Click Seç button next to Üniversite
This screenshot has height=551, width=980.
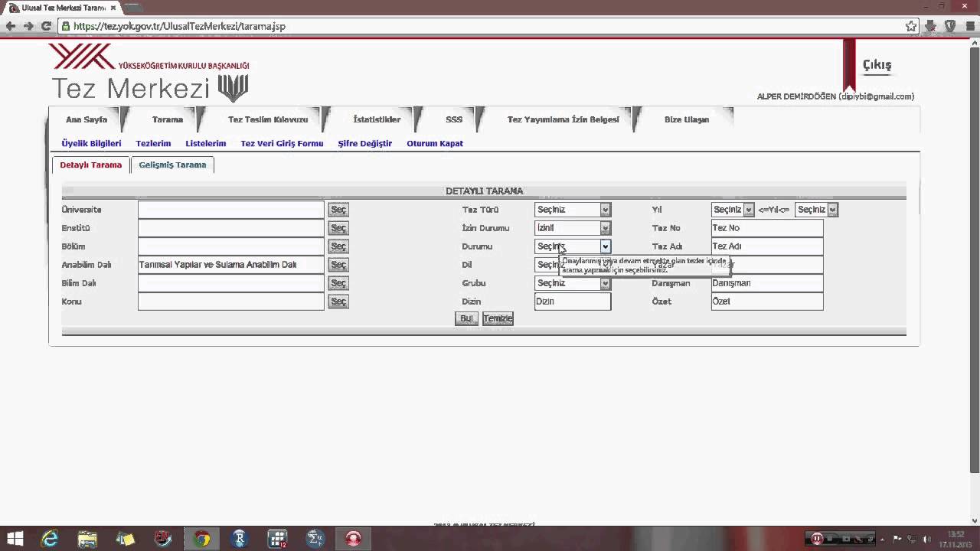pos(338,210)
